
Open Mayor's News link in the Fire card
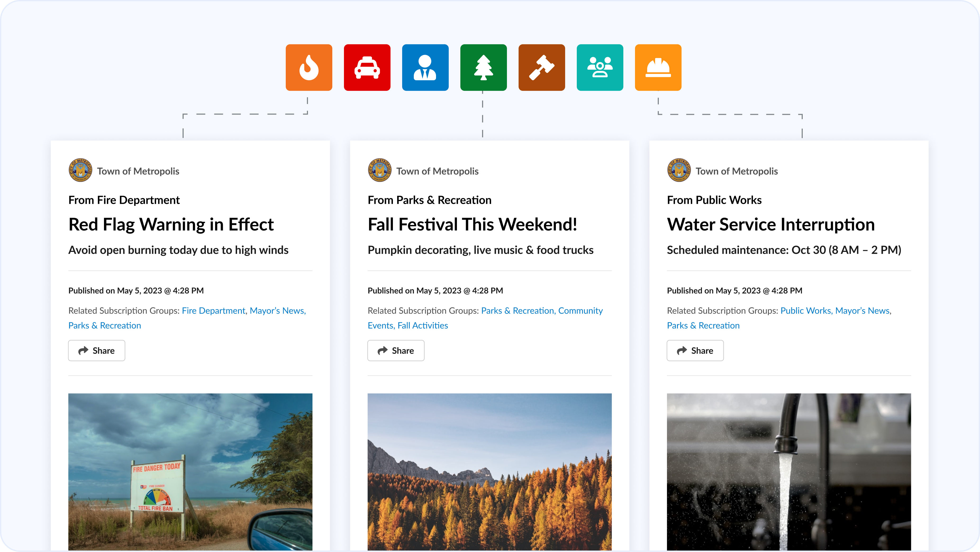pyautogui.click(x=277, y=311)
